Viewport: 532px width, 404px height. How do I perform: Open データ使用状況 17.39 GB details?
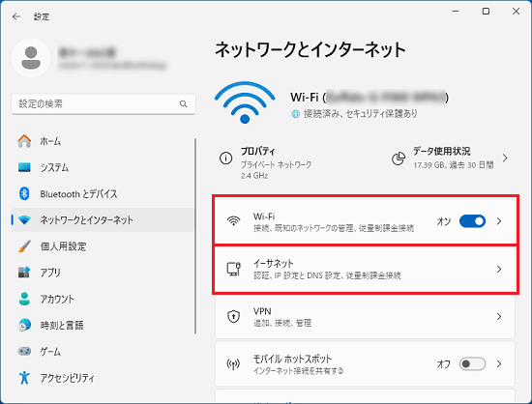(x=451, y=158)
